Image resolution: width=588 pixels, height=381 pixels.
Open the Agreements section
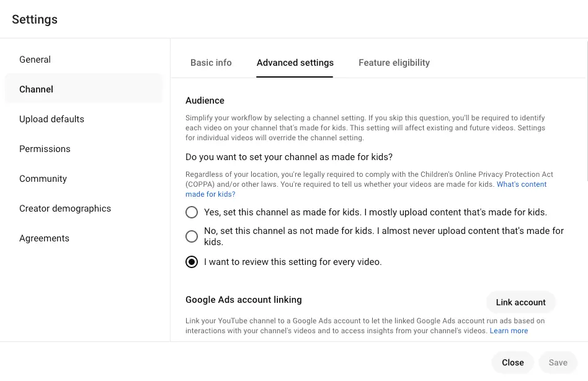[44, 238]
